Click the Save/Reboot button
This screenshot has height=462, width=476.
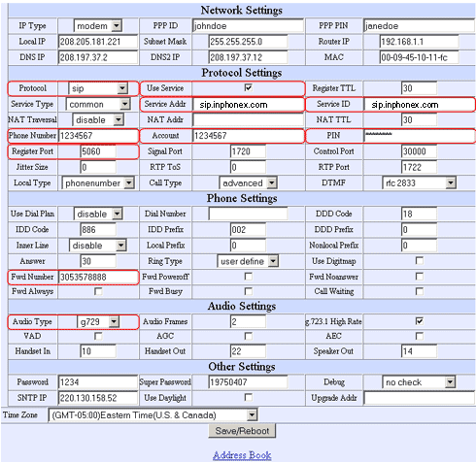click(x=242, y=431)
